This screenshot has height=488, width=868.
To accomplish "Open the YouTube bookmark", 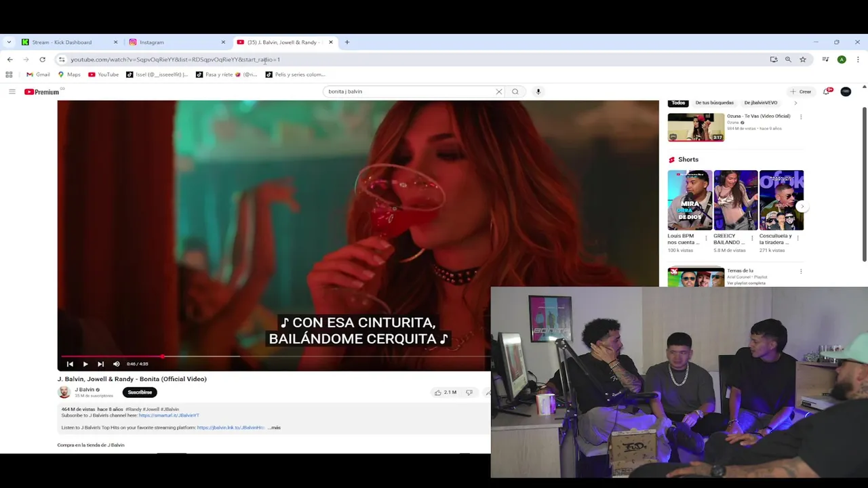I will 103,75.
